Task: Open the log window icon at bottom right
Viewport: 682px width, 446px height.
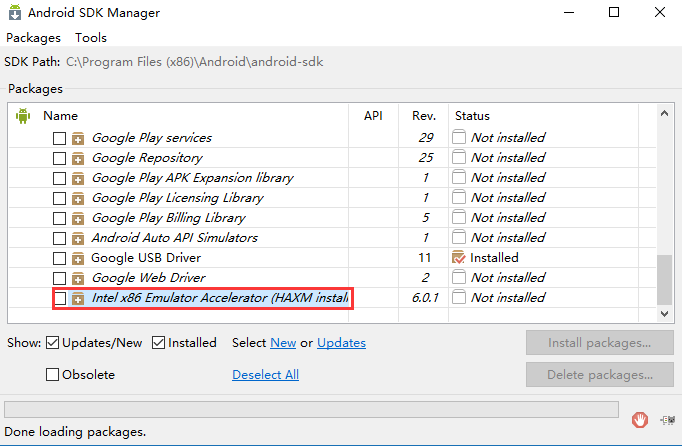Action: [668, 420]
